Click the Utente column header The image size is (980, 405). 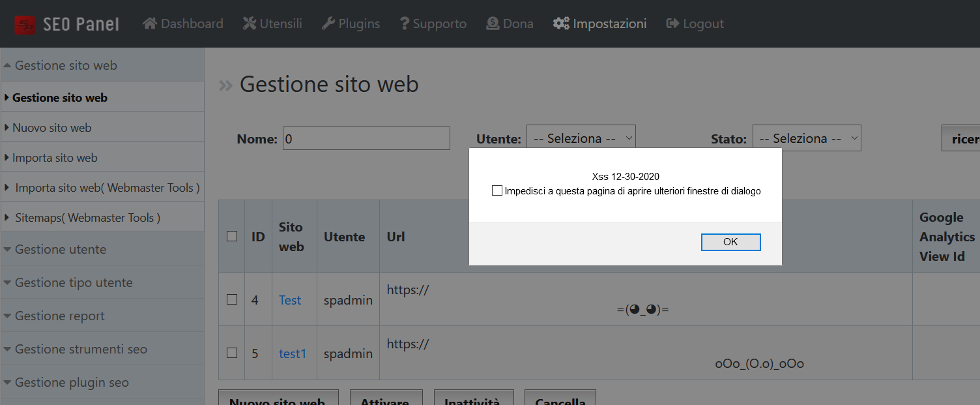tap(344, 237)
